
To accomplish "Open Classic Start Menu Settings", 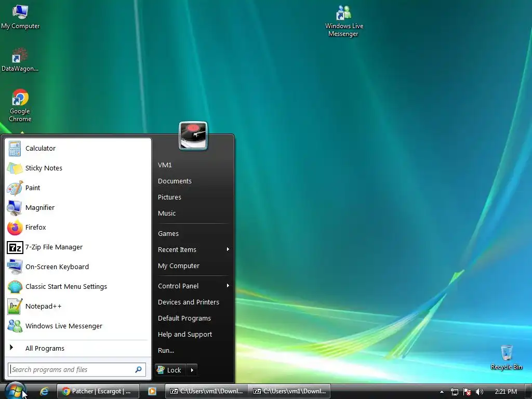I will click(78, 286).
